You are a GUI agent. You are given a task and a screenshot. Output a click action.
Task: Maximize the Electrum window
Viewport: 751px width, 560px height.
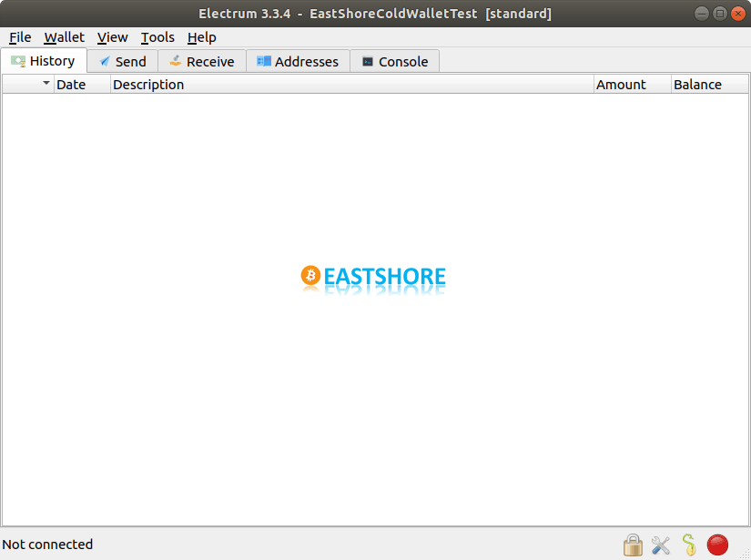pos(720,14)
